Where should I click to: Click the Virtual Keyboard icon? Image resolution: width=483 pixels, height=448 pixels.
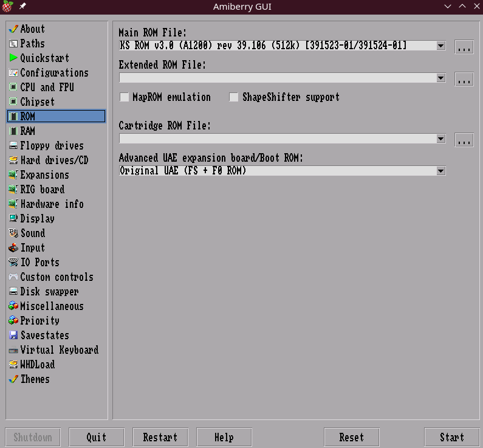[13, 350]
